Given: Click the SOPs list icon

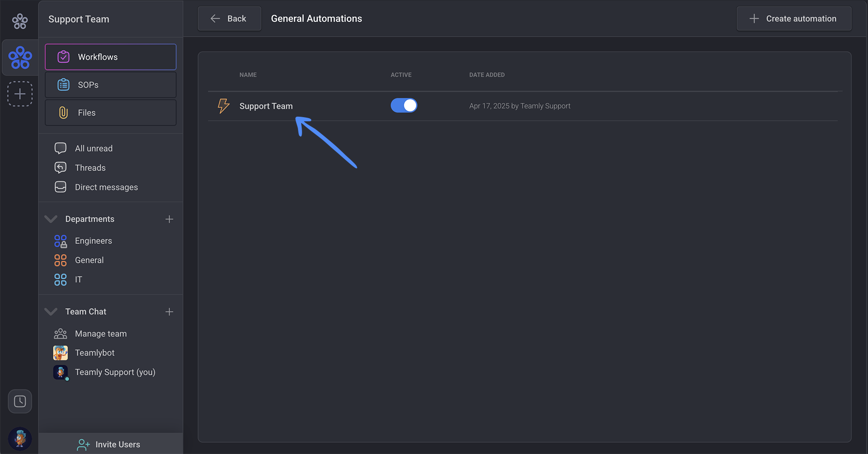Looking at the screenshot, I should (63, 85).
